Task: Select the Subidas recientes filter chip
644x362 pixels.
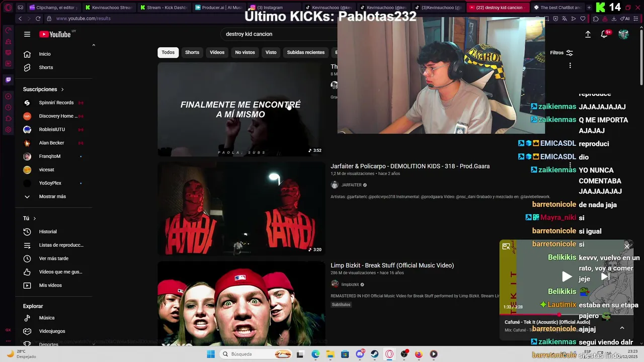Action: click(305, 52)
